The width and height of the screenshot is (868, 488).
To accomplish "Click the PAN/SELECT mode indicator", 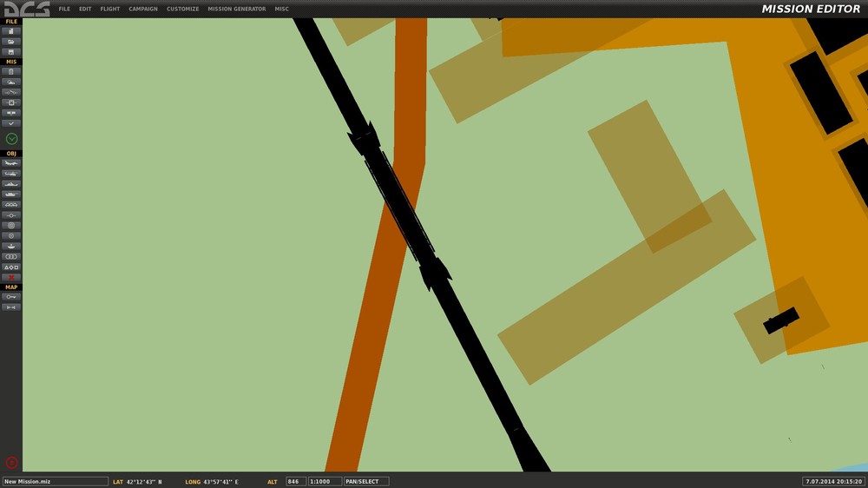I will coord(366,481).
